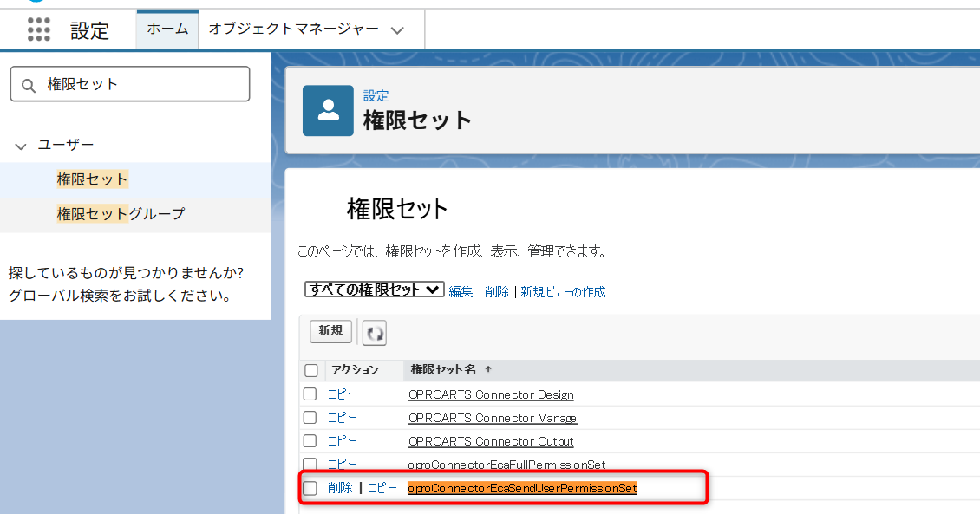Viewport: 980px width, 514px height.
Task: Click the refresh list icon button
Action: 375,333
